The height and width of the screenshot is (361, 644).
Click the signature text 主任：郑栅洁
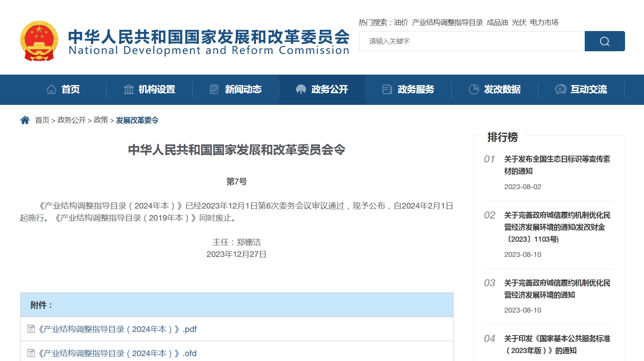click(x=237, y=242)
